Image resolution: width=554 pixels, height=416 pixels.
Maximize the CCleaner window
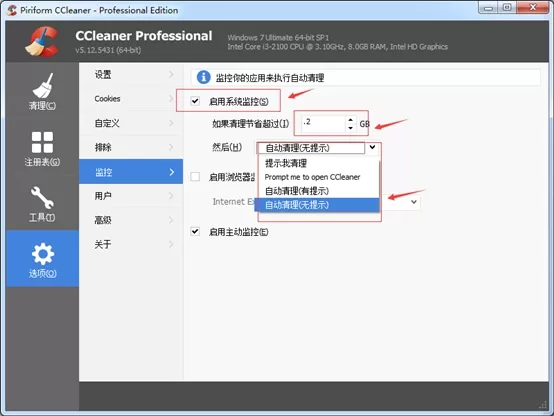507,8
